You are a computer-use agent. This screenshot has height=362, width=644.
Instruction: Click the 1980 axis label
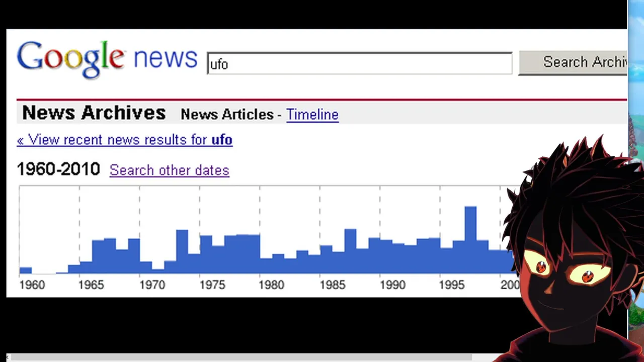272,285
